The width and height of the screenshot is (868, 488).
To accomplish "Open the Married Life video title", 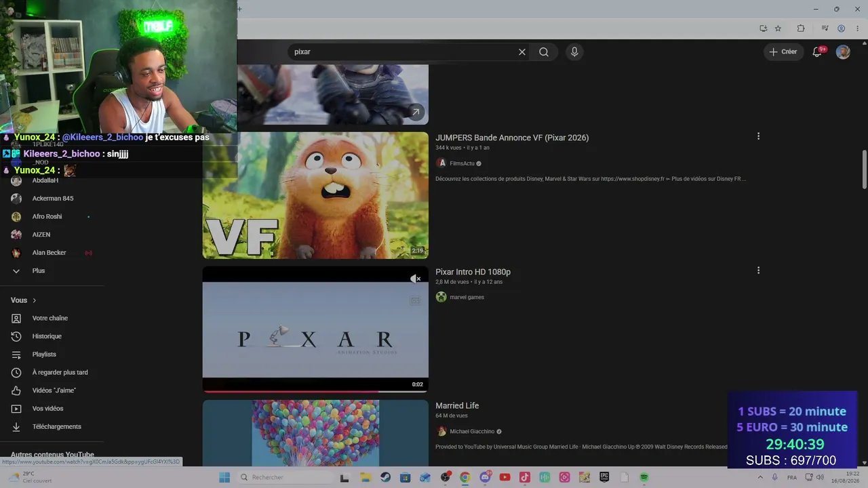I will tap(457, 406).
